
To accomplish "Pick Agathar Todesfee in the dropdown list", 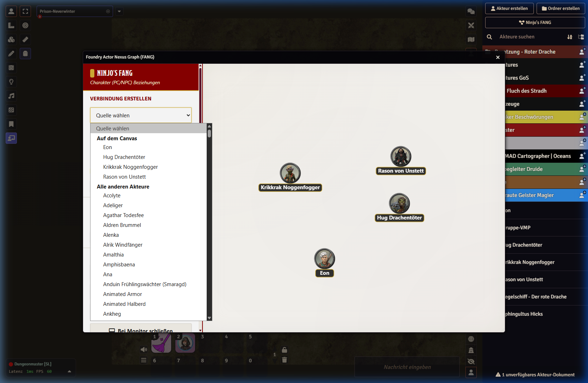I will click(123, 215).
